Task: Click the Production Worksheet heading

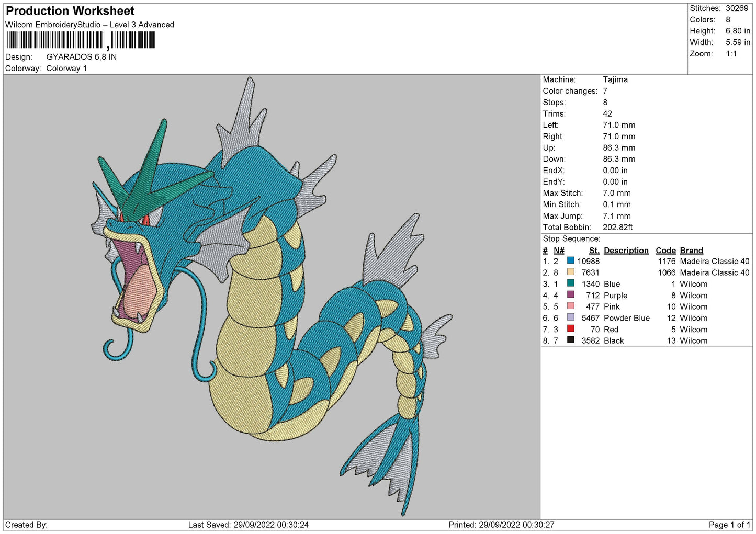Action: point(70,11)
